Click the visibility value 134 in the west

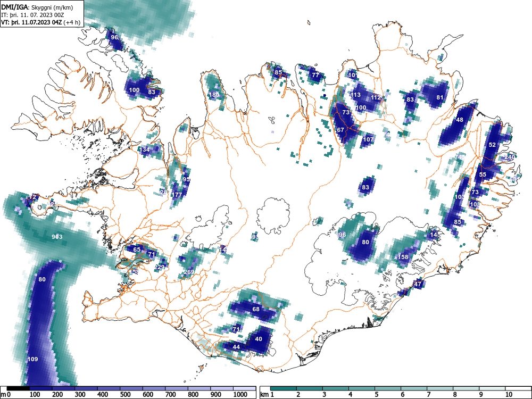click(145, 149)
